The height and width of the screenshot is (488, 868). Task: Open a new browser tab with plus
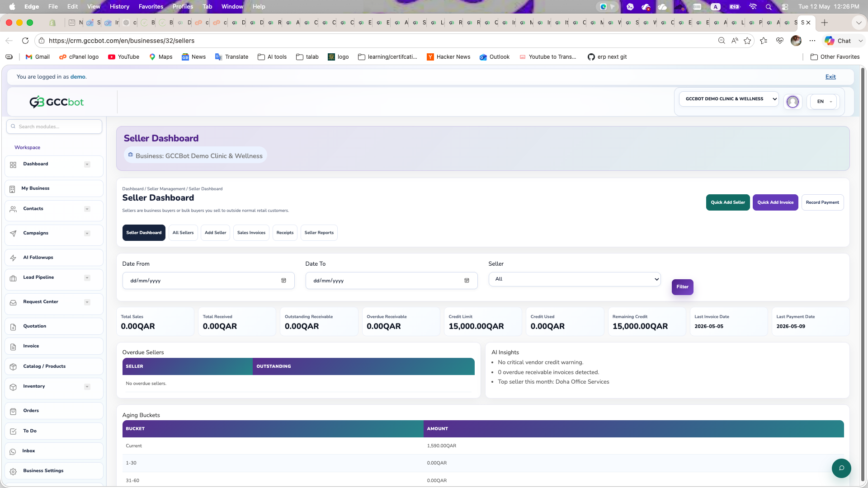pyautogui.click(x=825, y=23)
